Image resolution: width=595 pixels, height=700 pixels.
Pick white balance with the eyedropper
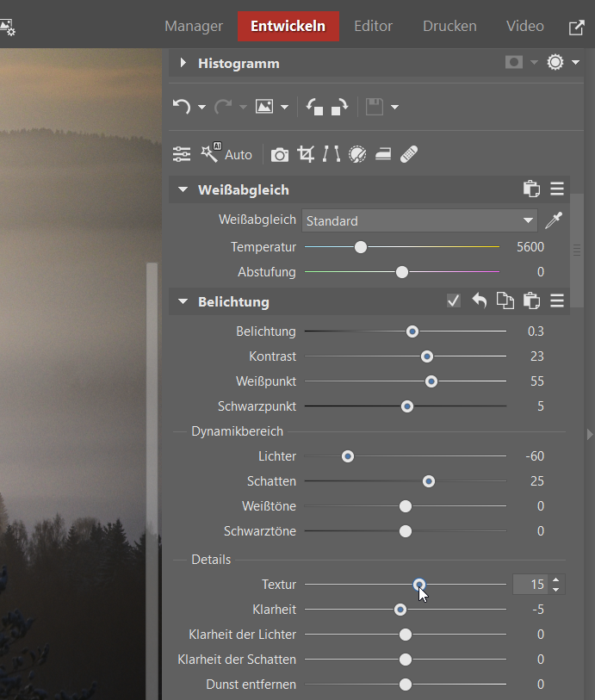click(x=553, y=221)
